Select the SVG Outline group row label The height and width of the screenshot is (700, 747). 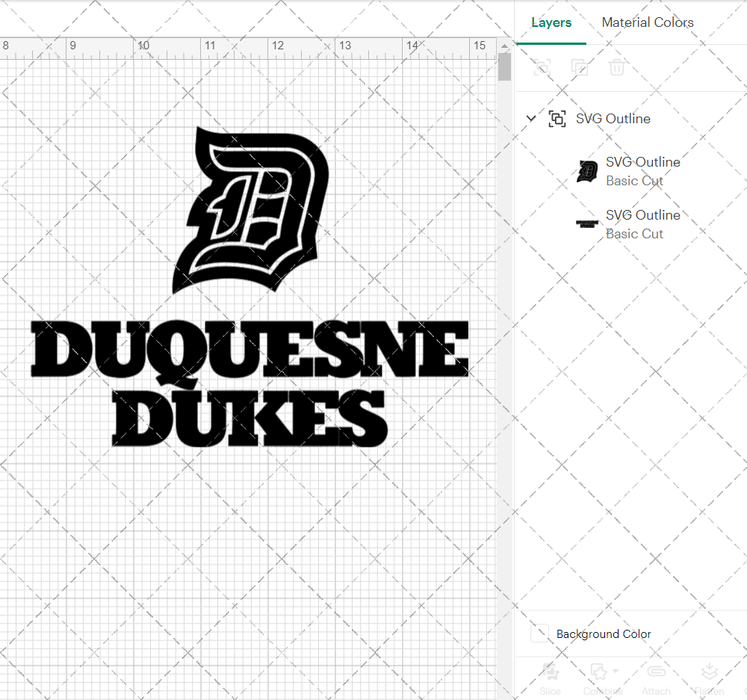tap(613, 119)
